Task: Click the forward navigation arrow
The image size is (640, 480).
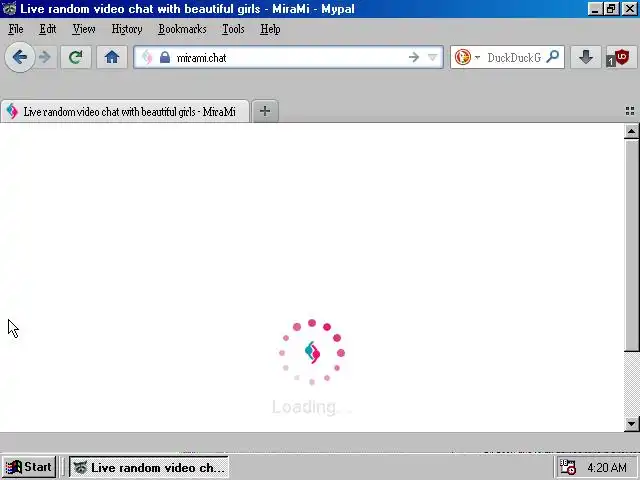Action: (45, 57)
